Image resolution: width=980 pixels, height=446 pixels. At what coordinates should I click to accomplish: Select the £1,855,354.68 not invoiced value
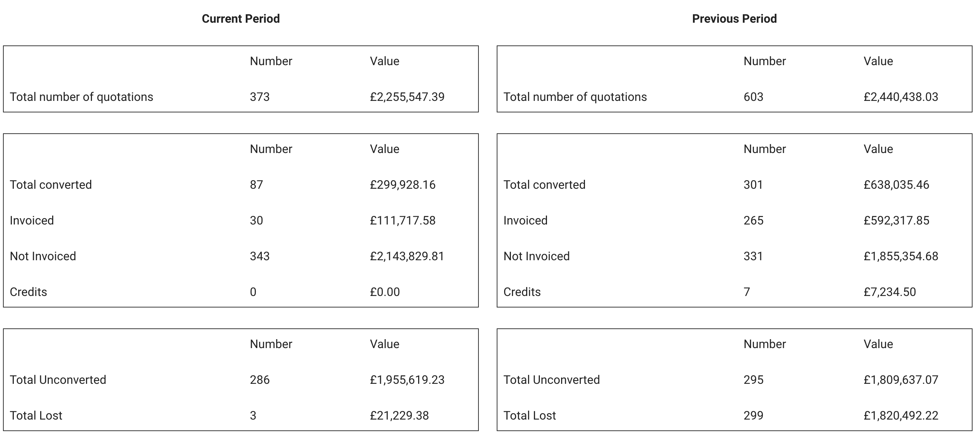(900, 256)
